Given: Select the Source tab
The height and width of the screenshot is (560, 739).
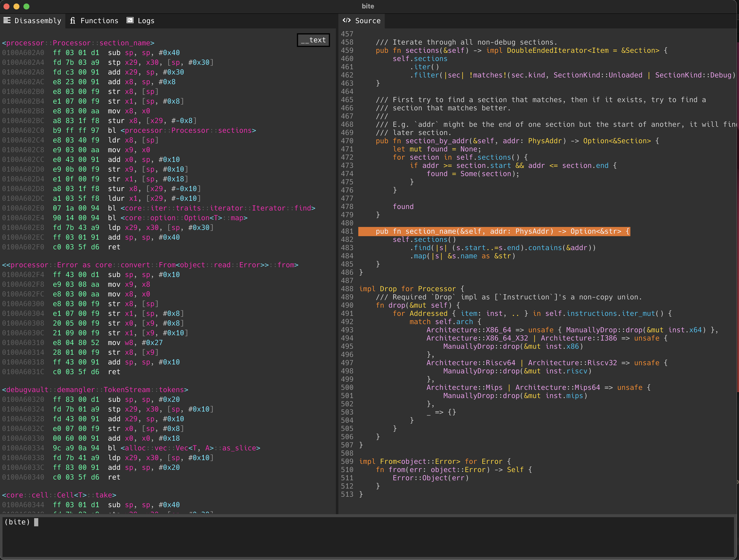Looking at the screenshot, I should [367, 21].
